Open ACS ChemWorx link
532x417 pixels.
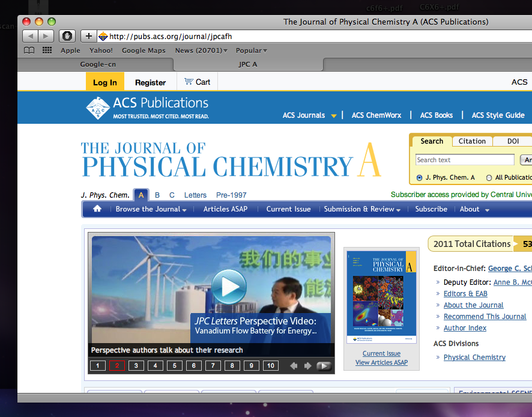pos(376,115)
